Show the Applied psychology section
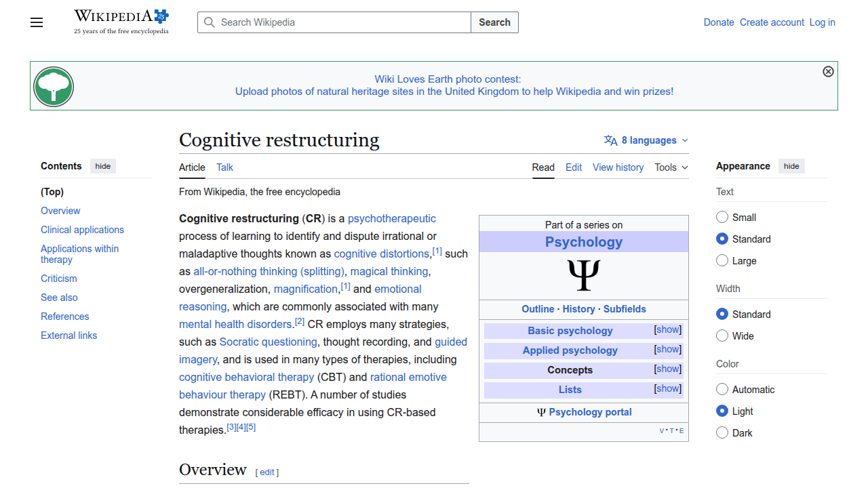The width and height of the screenshot is (868, 488). [x=668, y=350]
